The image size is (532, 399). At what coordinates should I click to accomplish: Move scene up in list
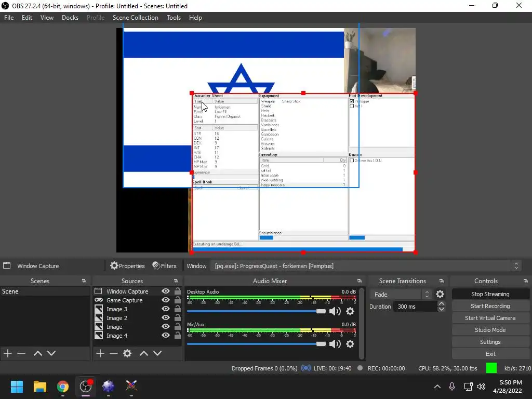pyautogui.click(x=37, y=353)
